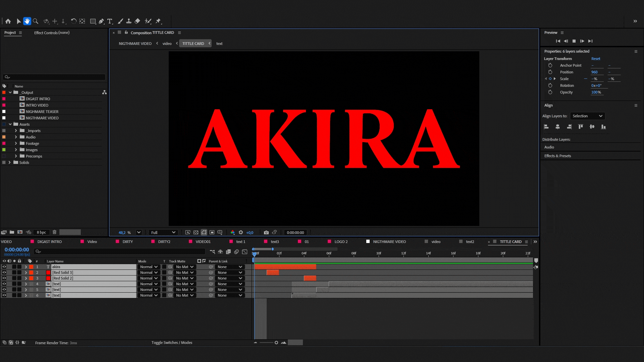Toggle the Scale stopwatch keyframe diamond
The width and height of the screenshot is (644, 362).
pyautogui.click(x=550, y=79)
